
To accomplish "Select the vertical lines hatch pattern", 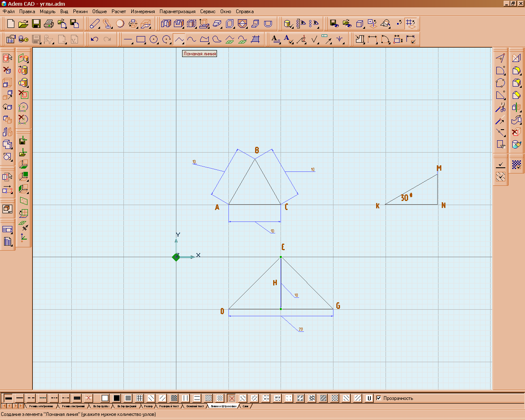I will [186, 398].
